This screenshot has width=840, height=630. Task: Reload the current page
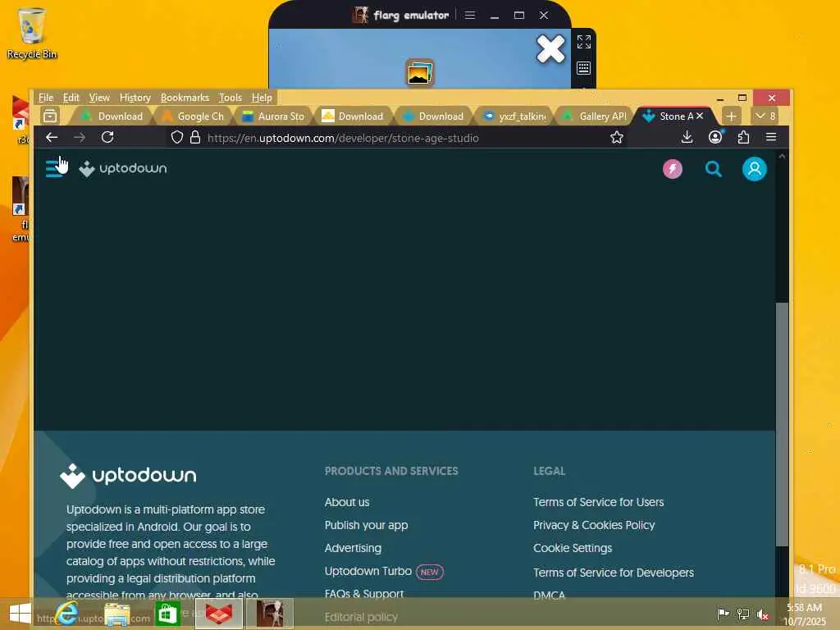click(107, 138)
